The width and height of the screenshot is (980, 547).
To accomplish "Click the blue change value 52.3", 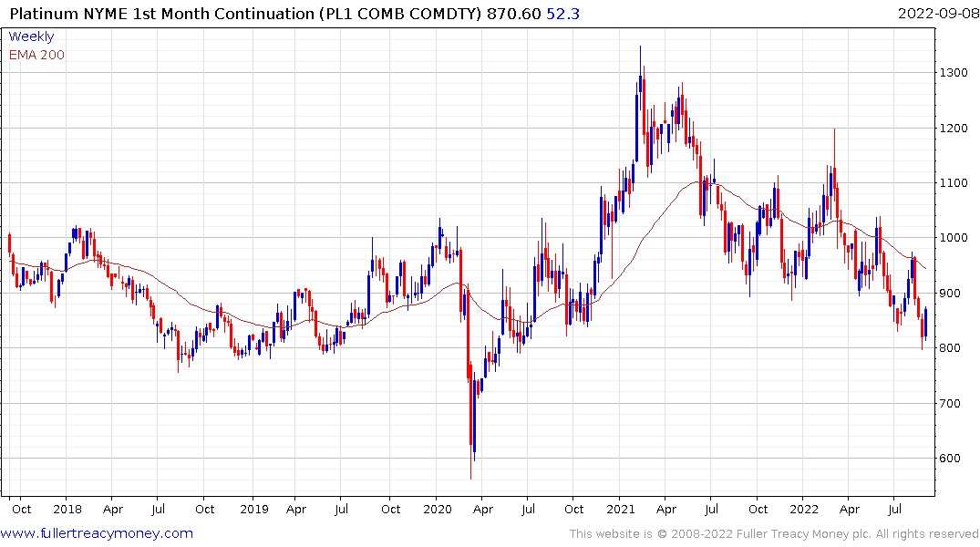I will 563,14.
